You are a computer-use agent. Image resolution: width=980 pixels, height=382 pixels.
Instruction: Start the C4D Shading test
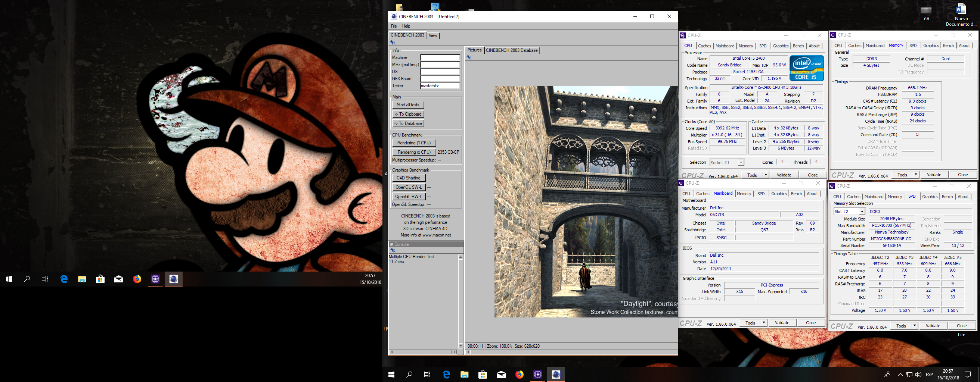(x=408, y=178)
